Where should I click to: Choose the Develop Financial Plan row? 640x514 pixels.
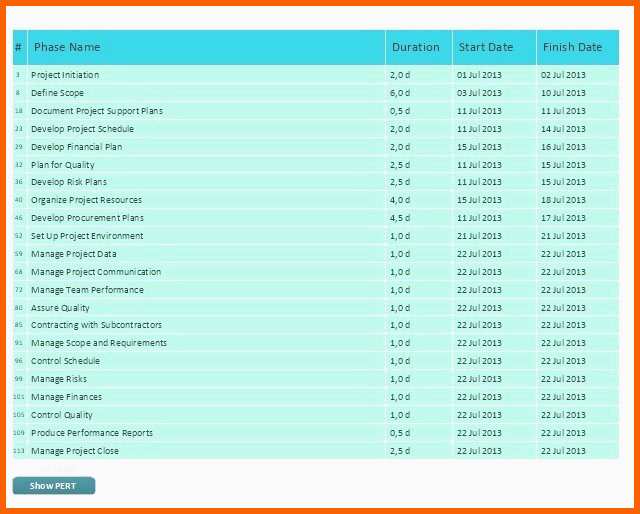click(77, 147)
